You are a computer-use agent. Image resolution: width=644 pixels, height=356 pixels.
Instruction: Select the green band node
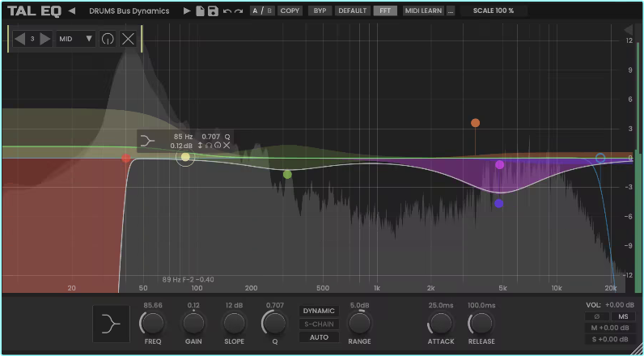click(x=287, y=175)
